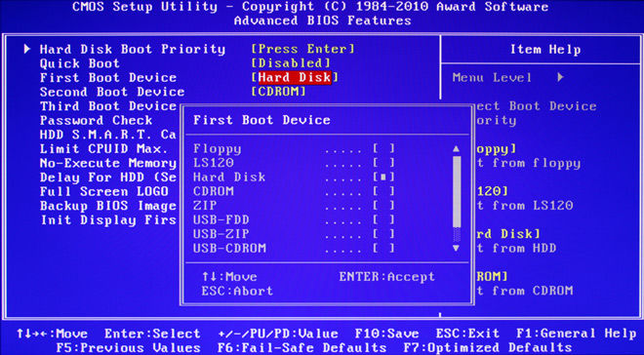This screenshot has width=644, height=355.
Task: Open the Press Enter value field
Action: click(x=302, y=49)
